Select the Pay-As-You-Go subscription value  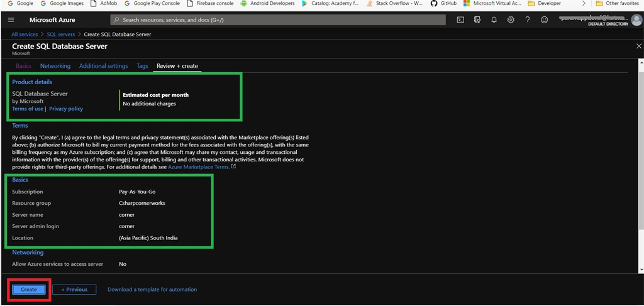click(137, 192)
